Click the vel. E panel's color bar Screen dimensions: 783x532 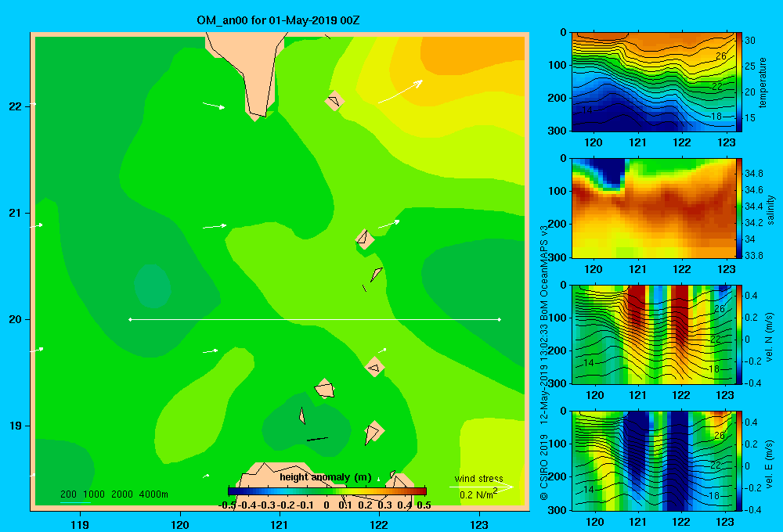click(738, 461)
